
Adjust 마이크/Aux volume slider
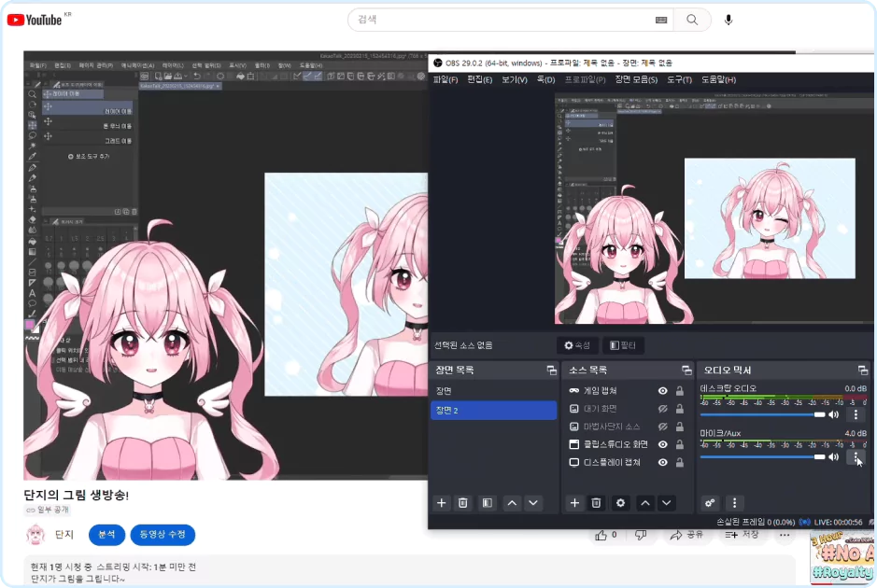pos(762,457)
